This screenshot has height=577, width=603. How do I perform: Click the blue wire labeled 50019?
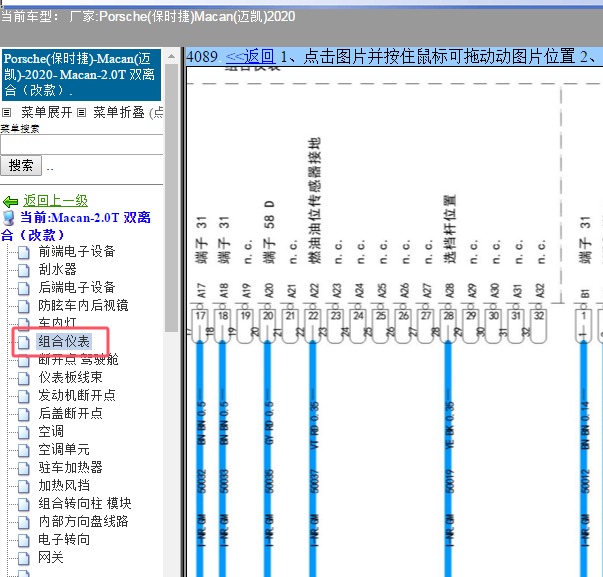coord(448,458)
